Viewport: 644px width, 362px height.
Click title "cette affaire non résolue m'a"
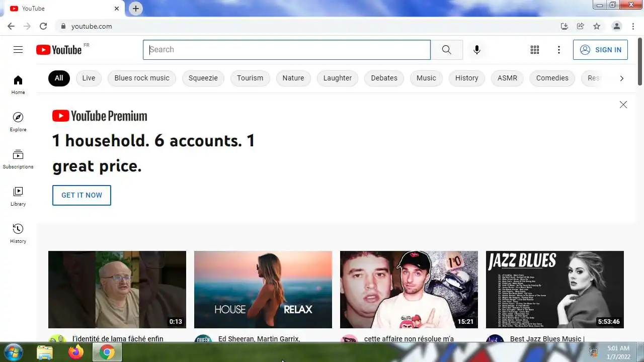coord(409,339)
